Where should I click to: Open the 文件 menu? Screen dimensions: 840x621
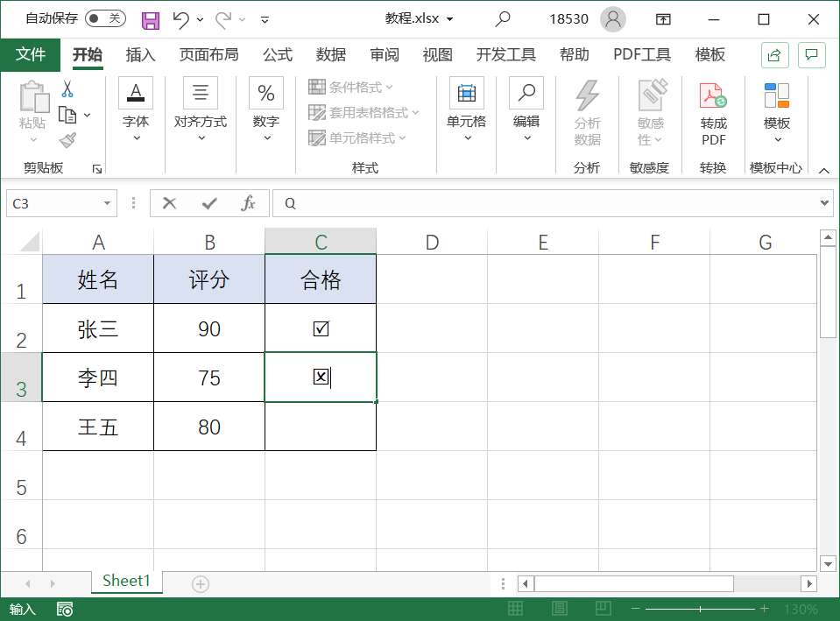coord(31,54)
